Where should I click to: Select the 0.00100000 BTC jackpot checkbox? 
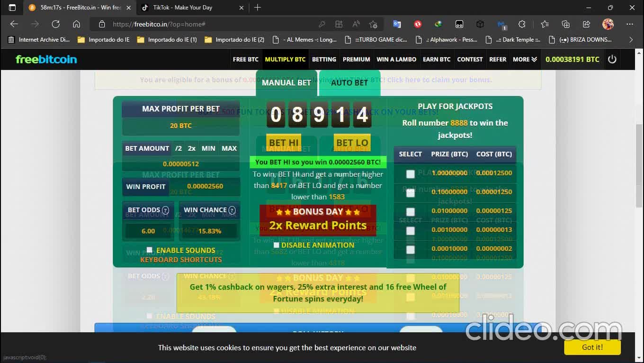(x=411, y=231)
